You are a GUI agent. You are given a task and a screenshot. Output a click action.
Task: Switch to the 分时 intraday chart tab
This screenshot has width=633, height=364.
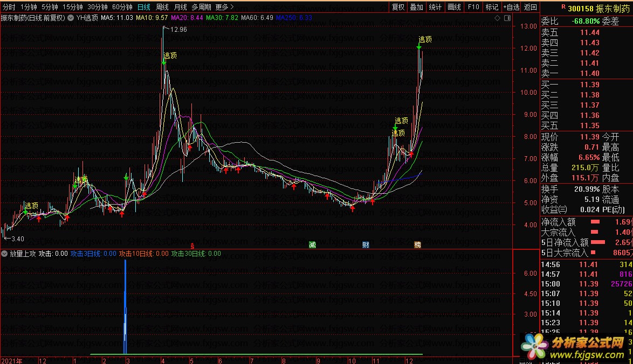pos(9,7)
